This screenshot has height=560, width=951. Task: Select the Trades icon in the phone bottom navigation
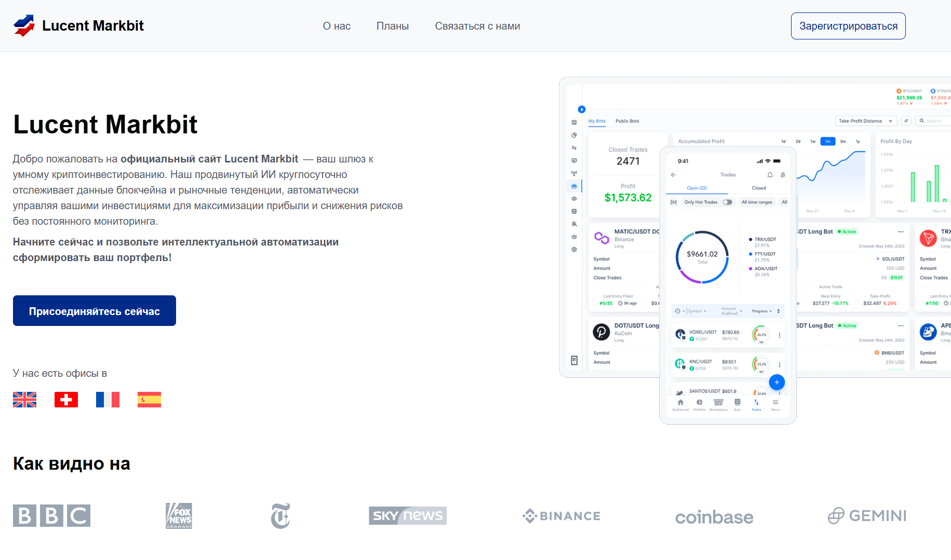coord(756,403)
